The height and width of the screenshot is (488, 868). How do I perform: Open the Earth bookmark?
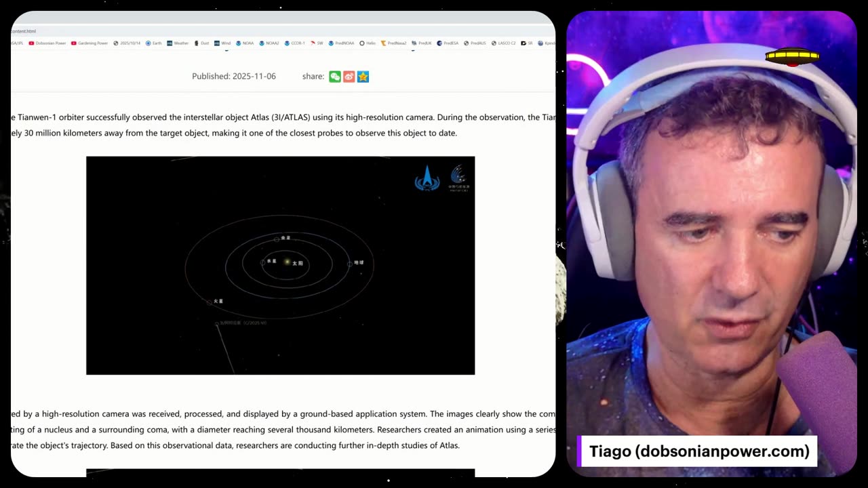pos(153,43)
